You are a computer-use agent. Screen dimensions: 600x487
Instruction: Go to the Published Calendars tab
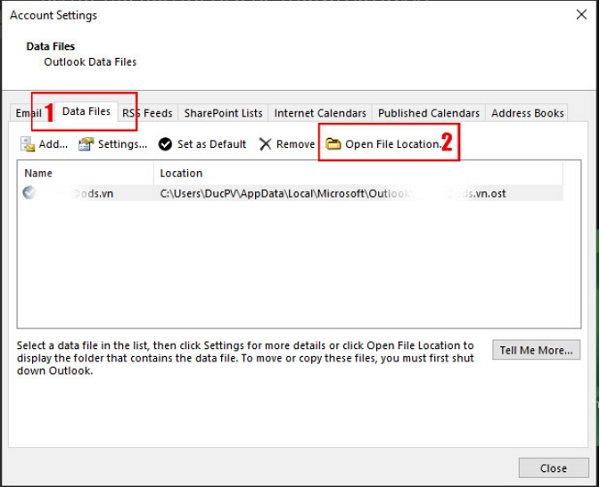pyautogui.click(x=429, y=113)
